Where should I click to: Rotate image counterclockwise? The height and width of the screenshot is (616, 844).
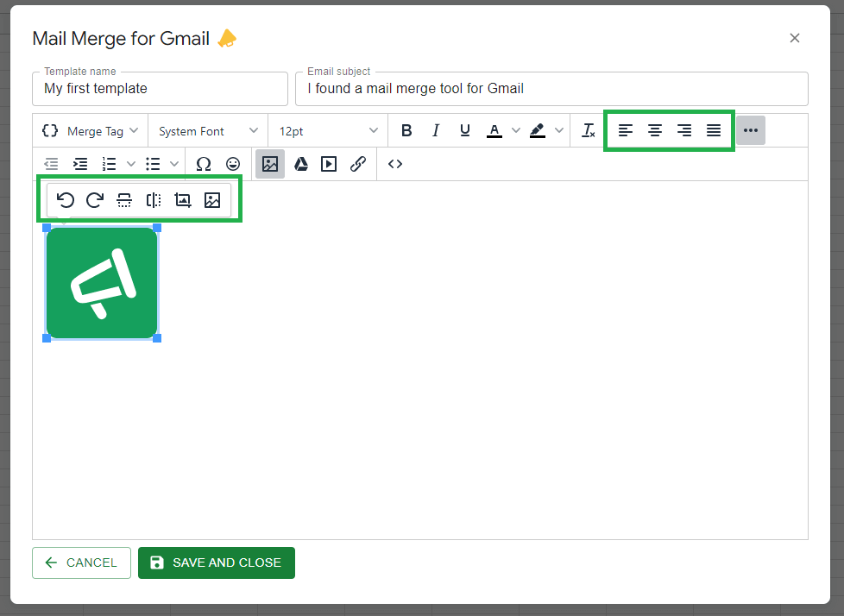tap(66, 200)
